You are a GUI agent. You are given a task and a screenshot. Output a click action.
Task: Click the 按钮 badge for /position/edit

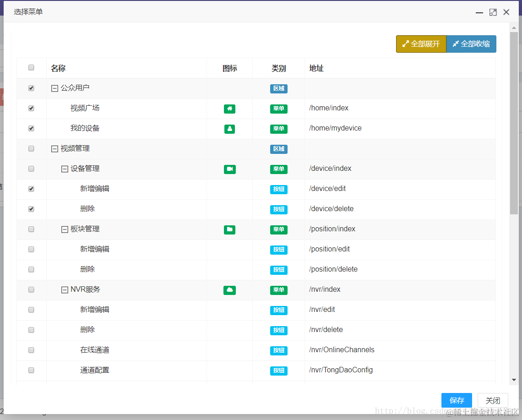tap(279, 250)
